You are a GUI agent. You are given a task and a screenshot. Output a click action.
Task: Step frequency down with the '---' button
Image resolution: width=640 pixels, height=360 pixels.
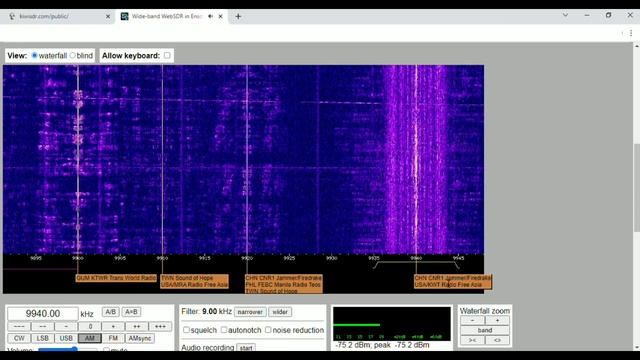tap(19, 327)
